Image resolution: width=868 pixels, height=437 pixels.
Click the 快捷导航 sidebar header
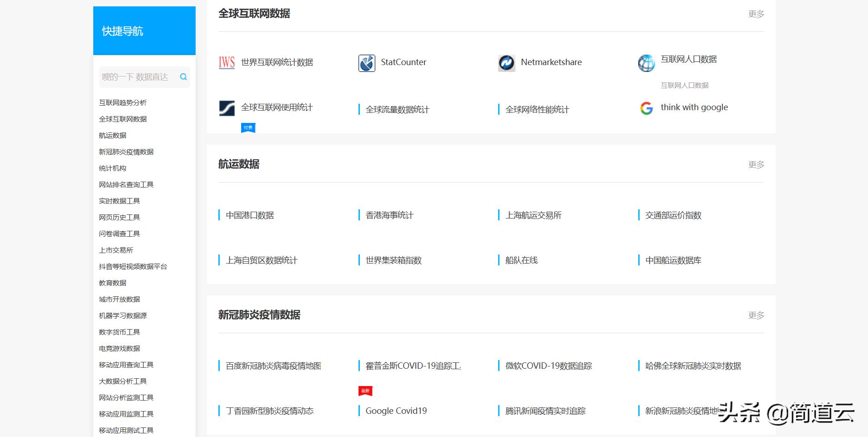tap(121, 31)
